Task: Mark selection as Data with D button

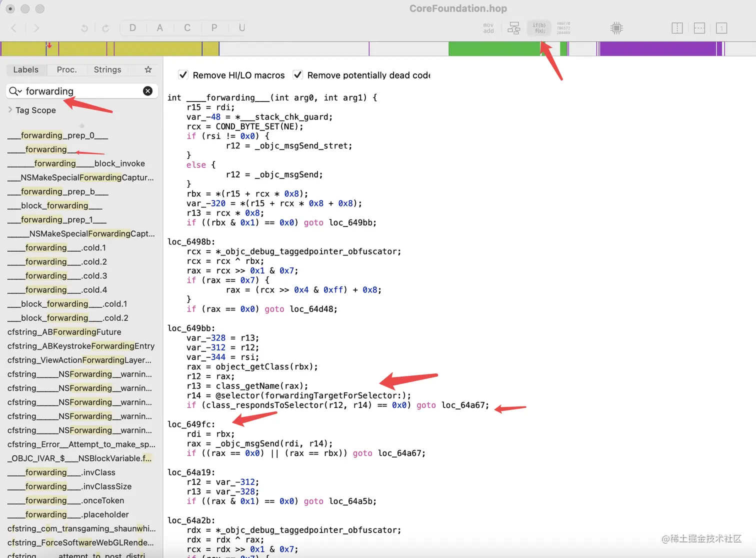Action: pos(133,28)
